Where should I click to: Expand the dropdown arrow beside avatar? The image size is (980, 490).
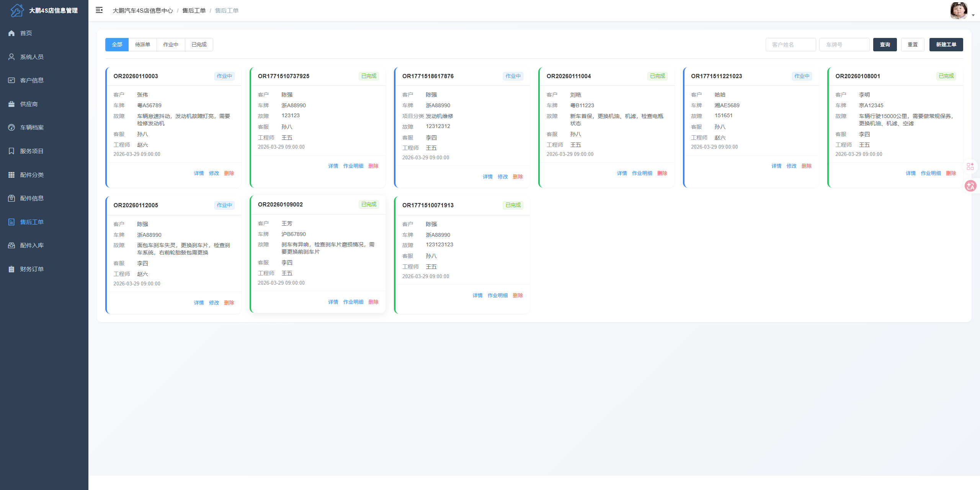coord(973,15)
